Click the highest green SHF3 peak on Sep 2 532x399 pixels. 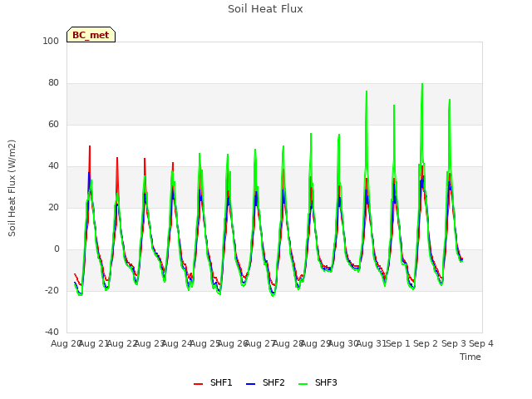coord(422,84)
